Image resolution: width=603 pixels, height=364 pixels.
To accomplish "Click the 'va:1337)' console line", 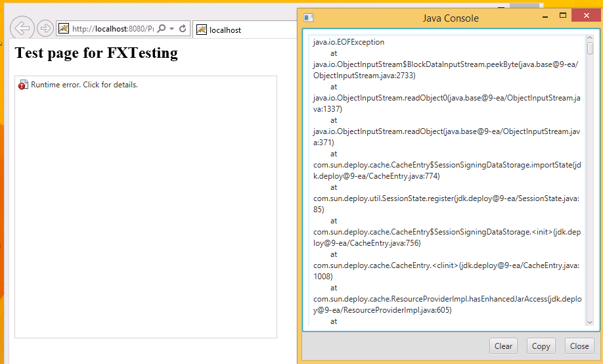I will coord(327,109).
